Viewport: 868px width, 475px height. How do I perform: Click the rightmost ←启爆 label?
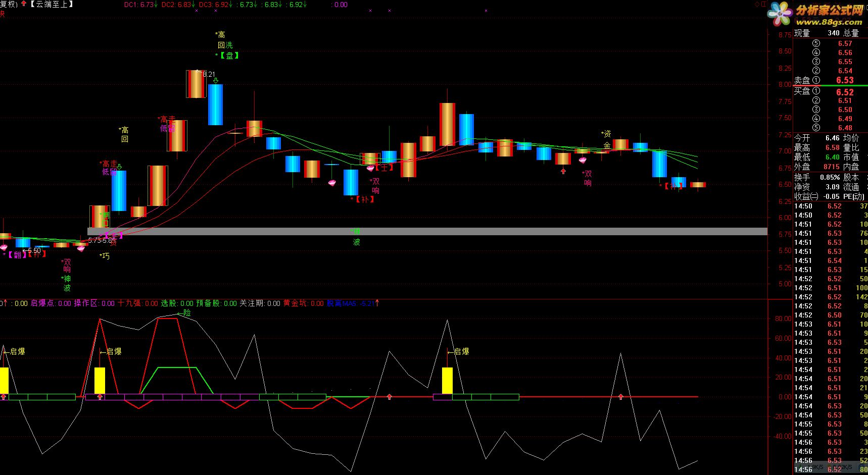tap(458, 351)
